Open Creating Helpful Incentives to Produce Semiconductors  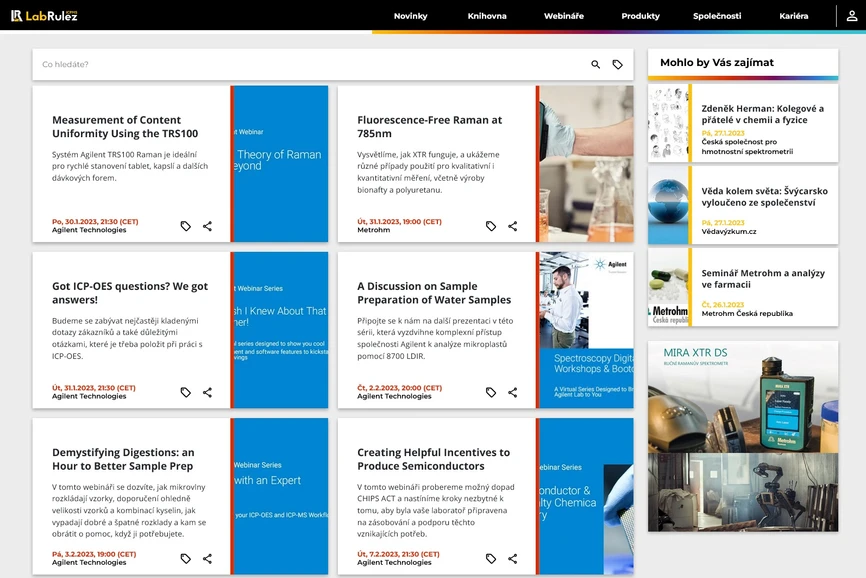tap(434, 459)
